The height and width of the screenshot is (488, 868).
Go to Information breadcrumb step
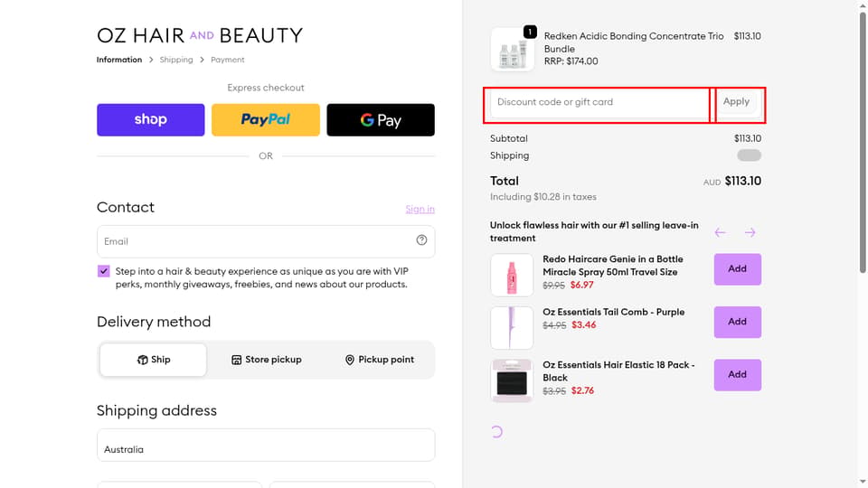tap(119, 60)
